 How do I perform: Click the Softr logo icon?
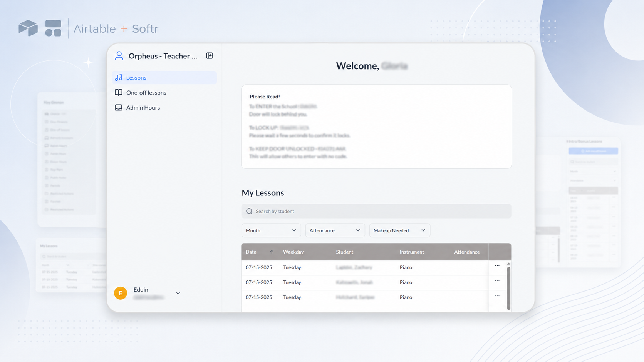coord(53,28)
